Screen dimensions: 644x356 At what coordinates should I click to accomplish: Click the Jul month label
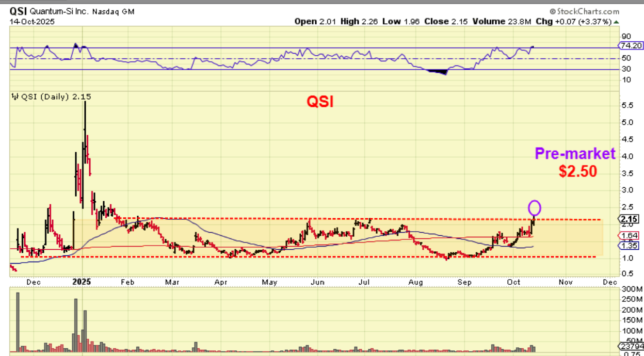(x=365, y=283)
